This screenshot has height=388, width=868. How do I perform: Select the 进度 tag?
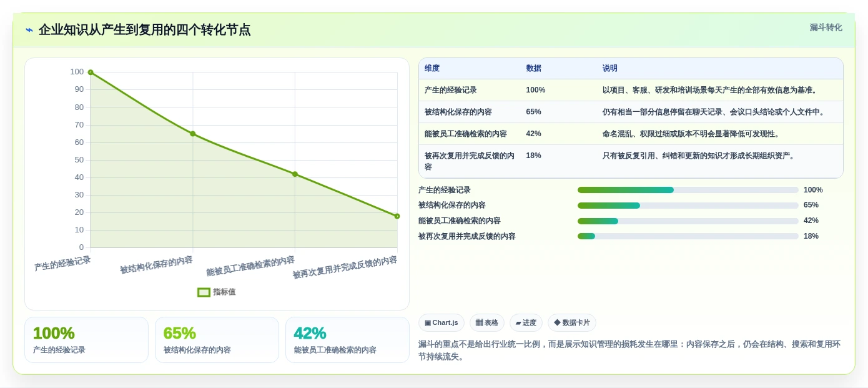526,322
